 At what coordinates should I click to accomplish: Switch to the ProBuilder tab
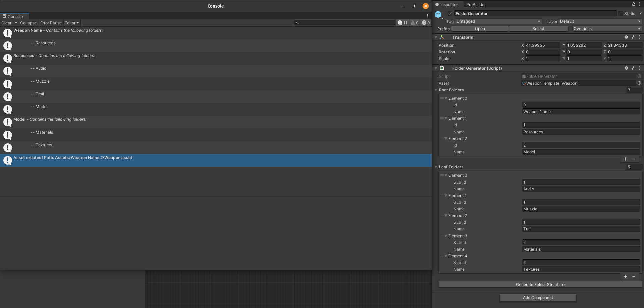pyautogui.click(x=476, y=5)
